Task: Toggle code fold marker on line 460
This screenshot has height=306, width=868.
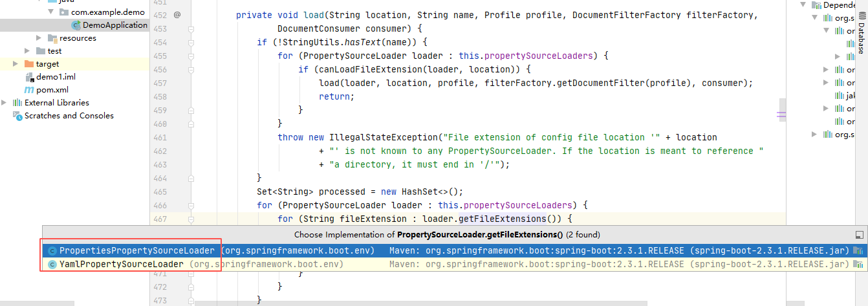Action: (x=191, y=124)
